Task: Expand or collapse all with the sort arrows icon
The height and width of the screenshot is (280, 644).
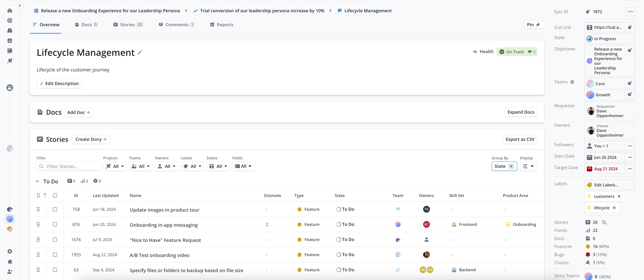Action: [45, 195]
